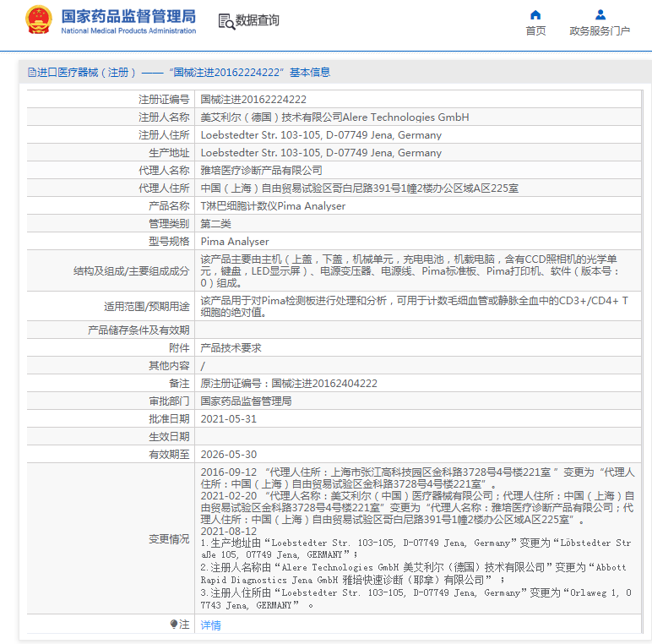Image resolution: width=652 pixels, height=644 pixels.
Task: Click the 2016-09-12 change record entry
Action: tap(417, 478)
